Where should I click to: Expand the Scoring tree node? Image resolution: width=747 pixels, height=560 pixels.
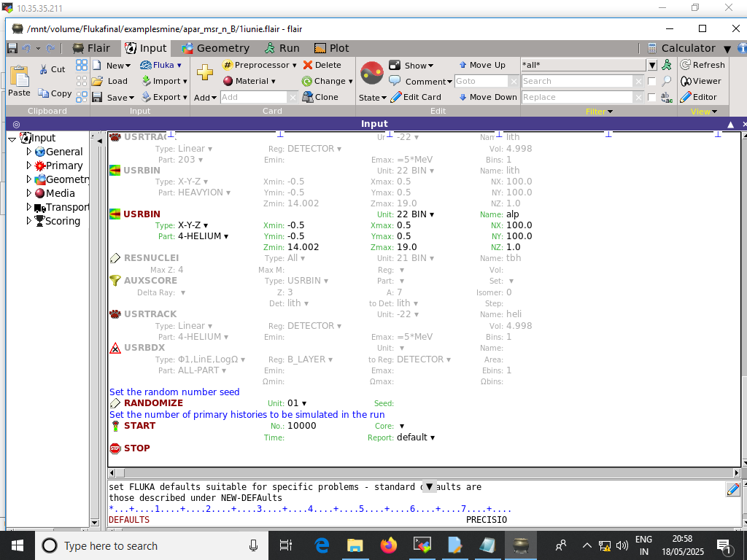[x=29, y=221]
